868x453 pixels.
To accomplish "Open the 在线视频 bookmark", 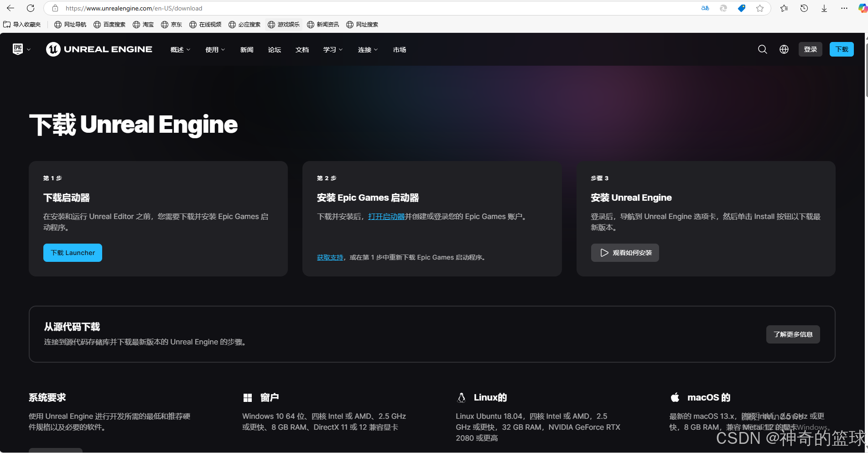I will click(x=205, y=25).
